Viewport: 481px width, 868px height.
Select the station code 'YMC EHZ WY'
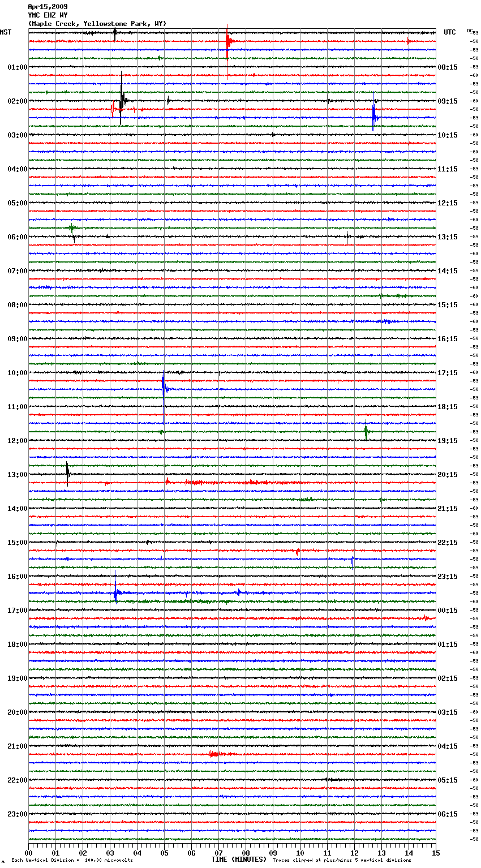[48, 15]
